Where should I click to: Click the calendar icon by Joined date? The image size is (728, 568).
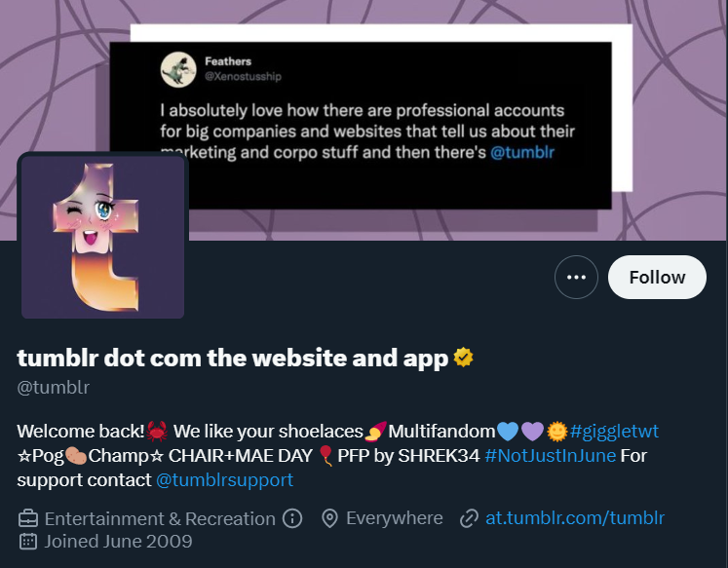click(x=28, y=541)
